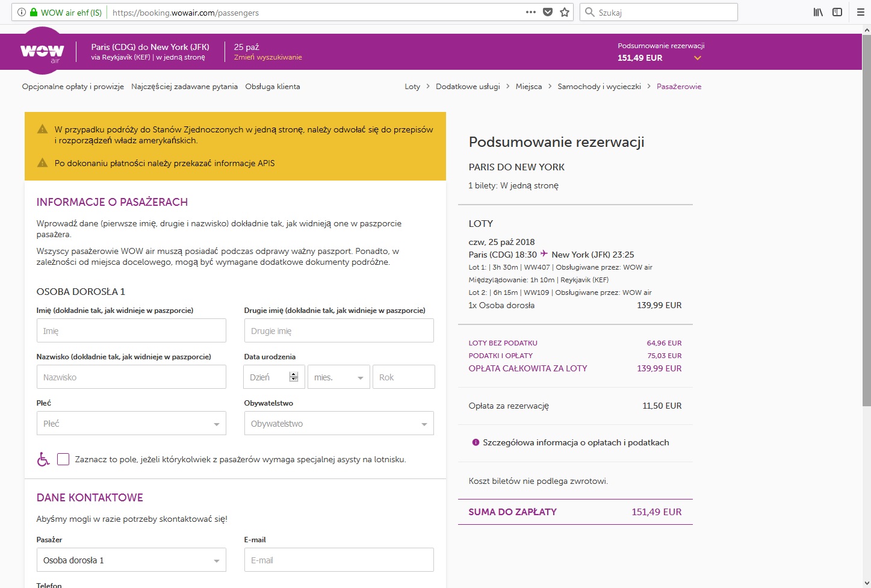Image resolution: width=871 pixels, height=588 pixels.
Task: Open the Firefox Library icon
Action: click(x=818, y=12)
